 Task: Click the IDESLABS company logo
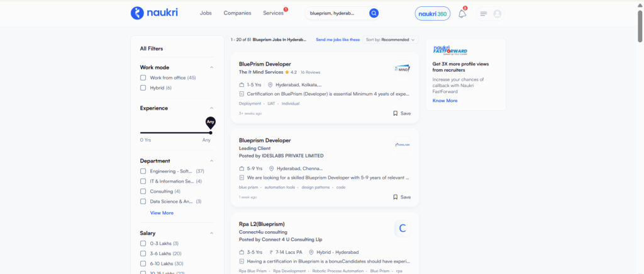(x=402, y=145)
